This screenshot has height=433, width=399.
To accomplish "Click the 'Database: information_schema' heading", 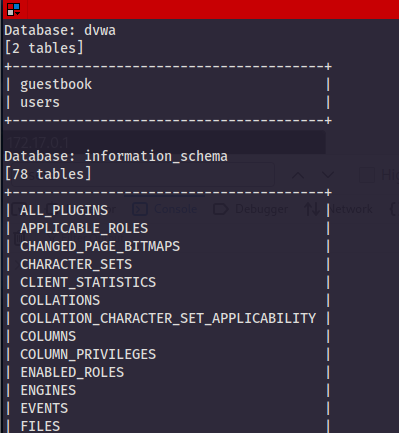I will pyautogui.click(x=116, y=156).
